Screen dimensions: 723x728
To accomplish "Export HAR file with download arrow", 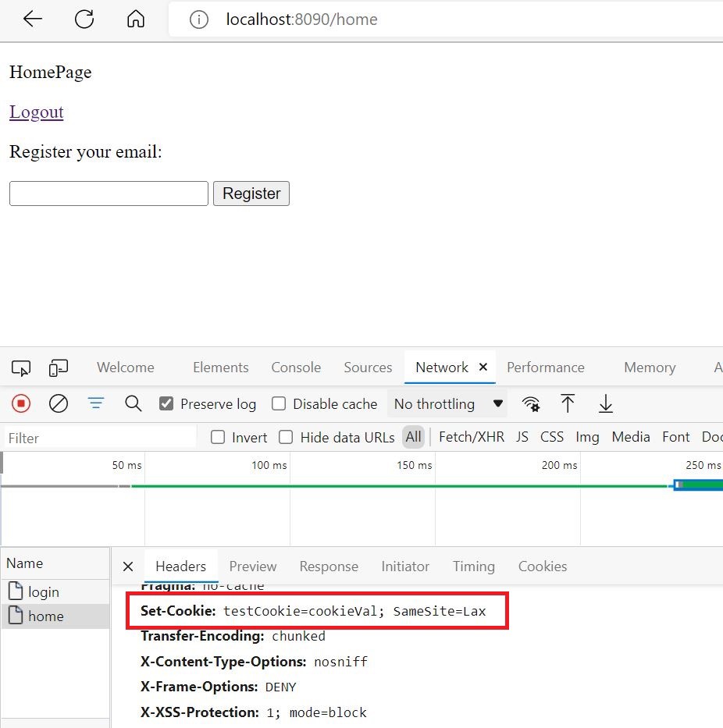I will coord(605,403).
